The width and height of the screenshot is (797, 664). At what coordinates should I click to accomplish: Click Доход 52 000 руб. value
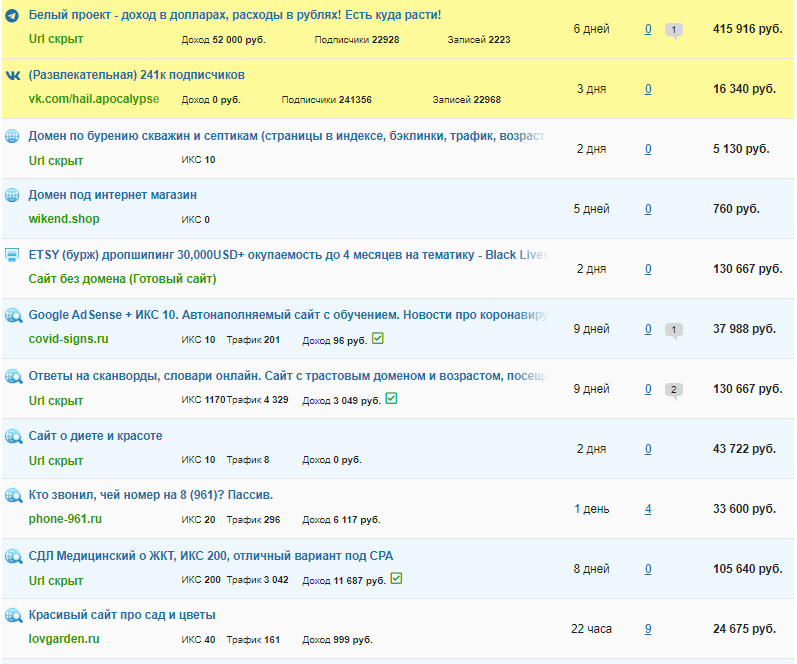pos(224,40)
